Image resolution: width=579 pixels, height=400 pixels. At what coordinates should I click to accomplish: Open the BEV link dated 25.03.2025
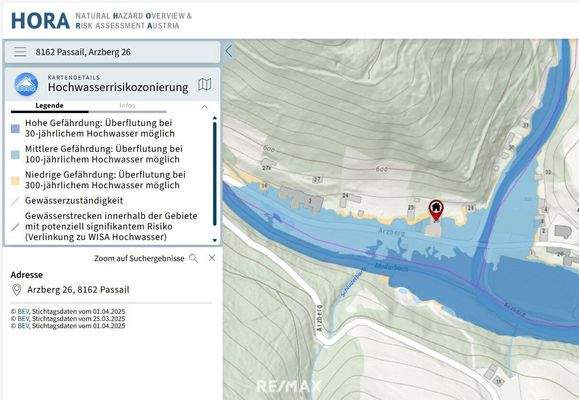point(23,319)
